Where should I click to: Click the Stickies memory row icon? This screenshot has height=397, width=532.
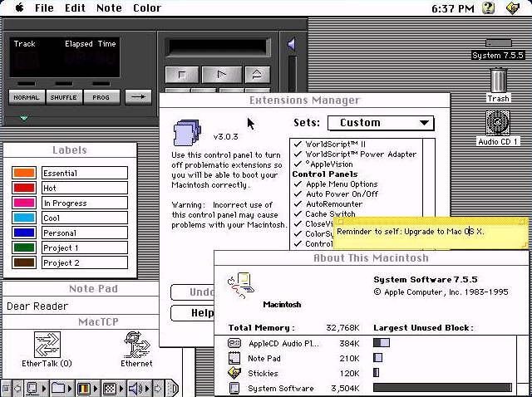(x=234, y=373)
